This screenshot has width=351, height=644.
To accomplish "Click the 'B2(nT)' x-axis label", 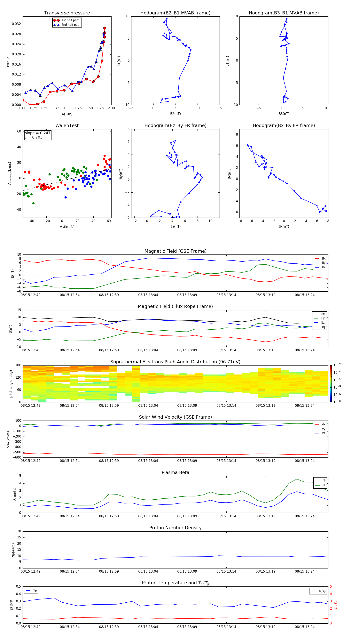I will (175, 114).
